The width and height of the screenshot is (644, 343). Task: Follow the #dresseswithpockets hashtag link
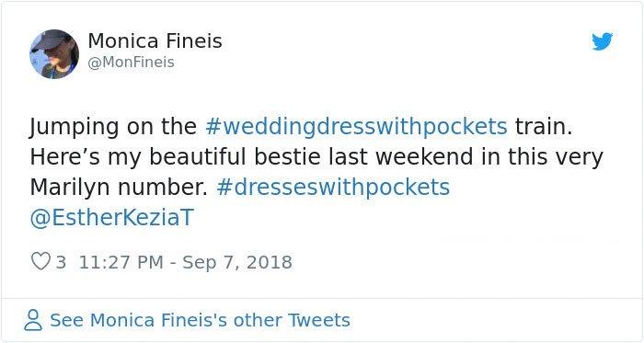(x=333, y=187)
